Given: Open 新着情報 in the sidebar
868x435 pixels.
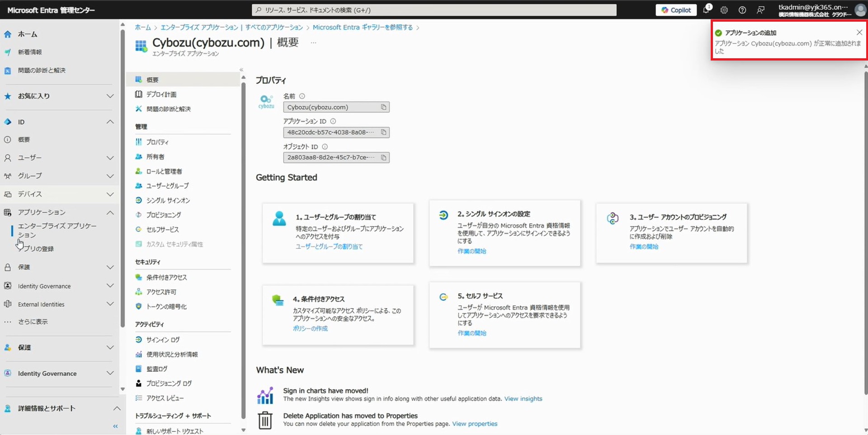Looking at the screenshot, I should (x=30, y=52).
